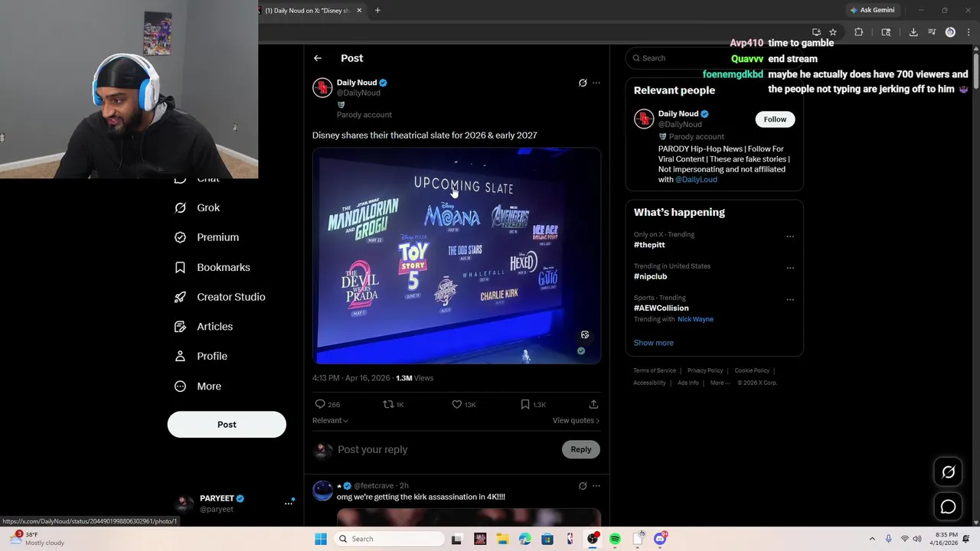Image resolution: width=980 pixels, height=551 pixels.
Task: Click the Ask Gemini button
Action: tap(872, 11)
